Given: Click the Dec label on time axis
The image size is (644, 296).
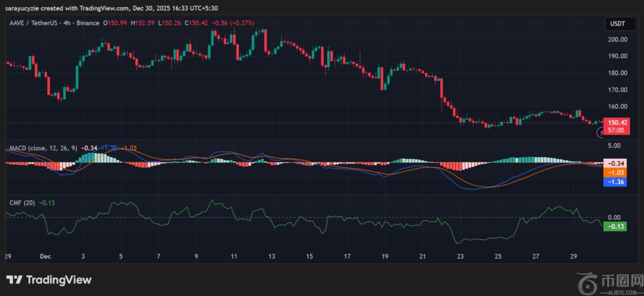Looking at the screenshot, I should click(45, 257).
